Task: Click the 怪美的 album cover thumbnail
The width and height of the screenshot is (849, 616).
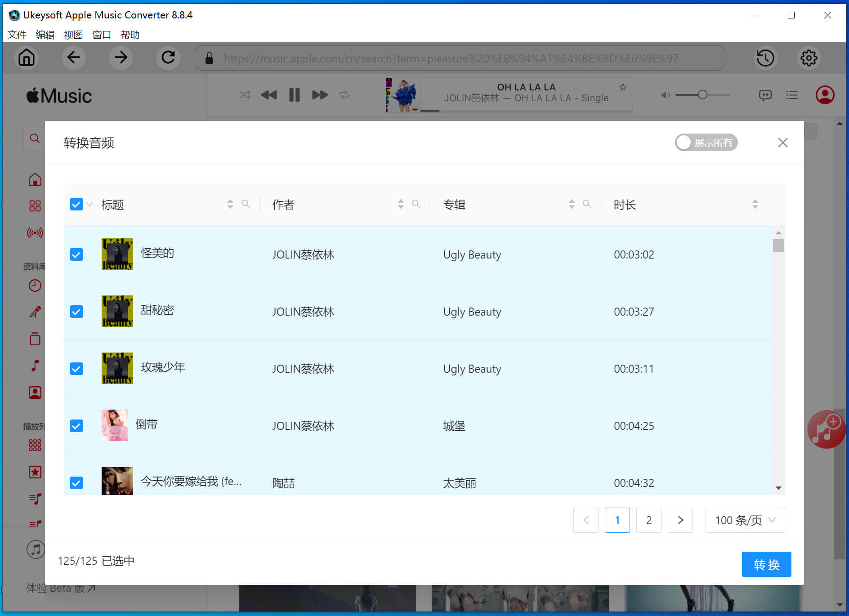Action: coord(117,254)
